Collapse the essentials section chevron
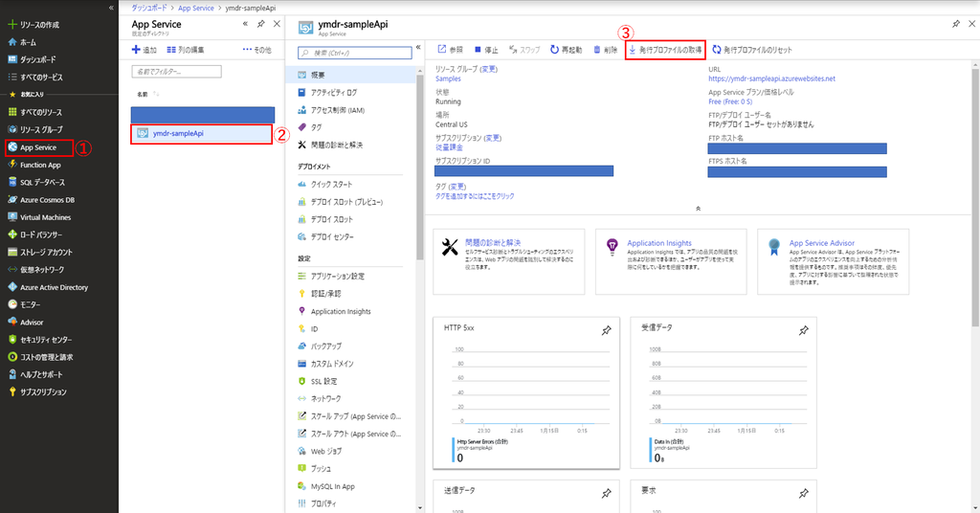Image resolution: width=980 pixels, height=513 pixels. [698, 209]
